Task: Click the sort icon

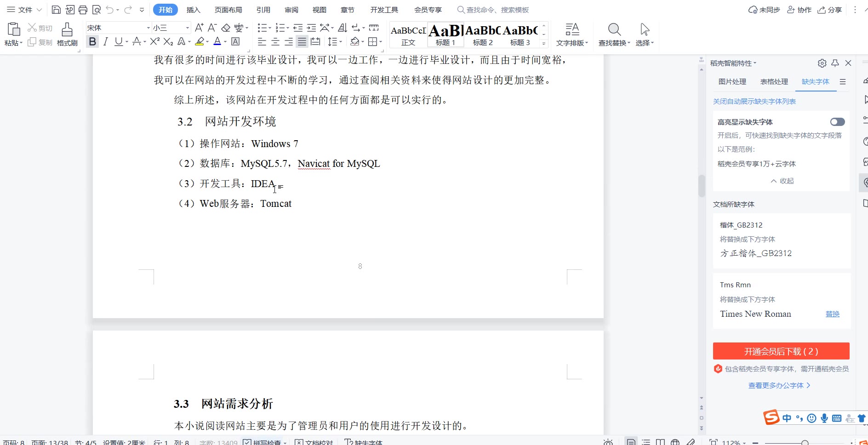Action: click(343, 28)
